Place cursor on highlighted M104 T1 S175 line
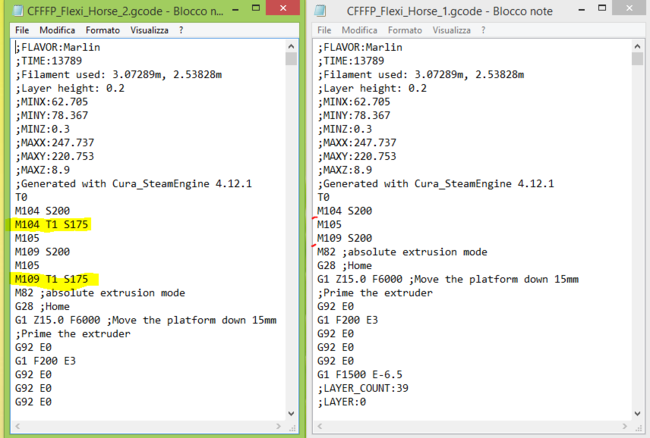The width and height of the screenshot is (650, 438). [x=52, y=226]
